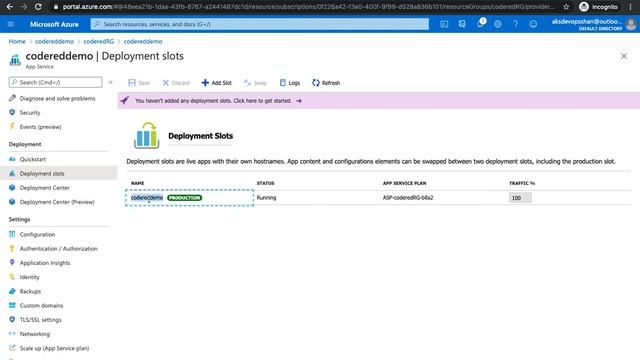Open Deployment Center (Preview)
640x360 pixels.
coord(57,202)
